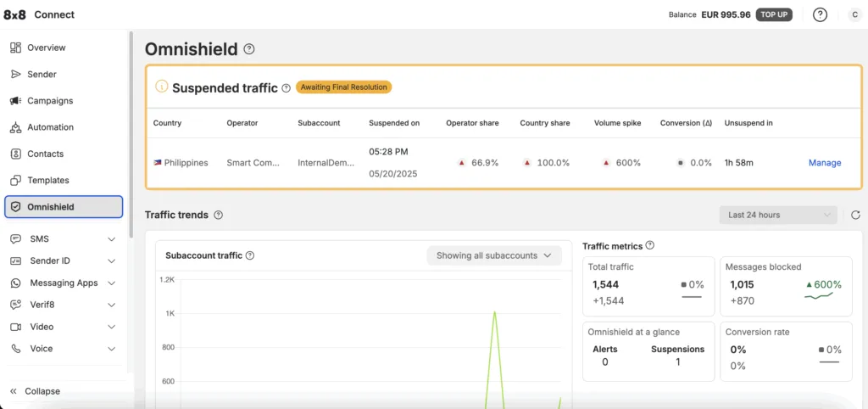
Task: Click the orange warning icon in Suspended traffic
Action: point(161,87)
